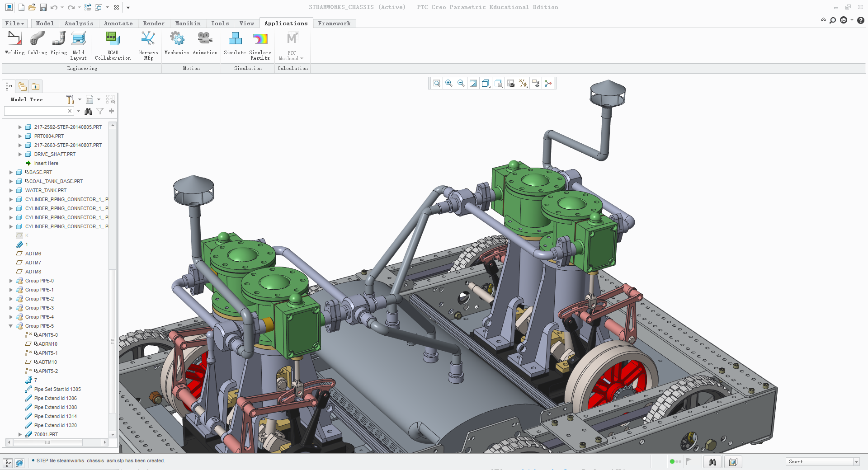Image resolution: width=868 pixels, height=470 pixels.
Task: Toggle annotation display
Action: click(x=536, y=83)
